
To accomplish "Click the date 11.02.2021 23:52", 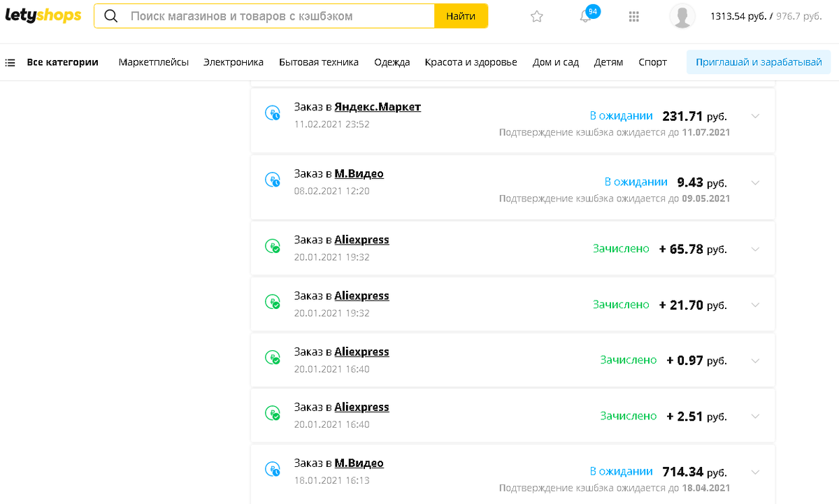I will 331,124.
